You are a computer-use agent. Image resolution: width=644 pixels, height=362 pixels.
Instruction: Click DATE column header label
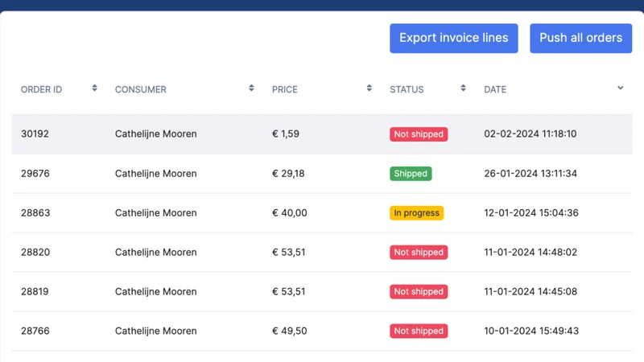[x=495, y=89]
